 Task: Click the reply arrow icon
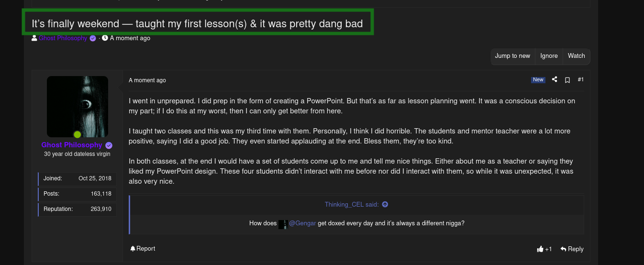[x=564, y=249]
